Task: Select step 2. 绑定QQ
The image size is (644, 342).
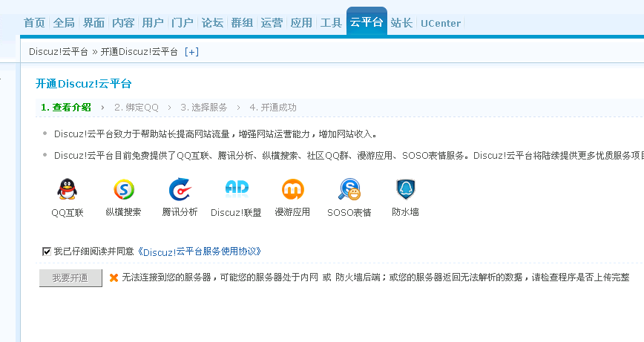Action: point(137,108)
